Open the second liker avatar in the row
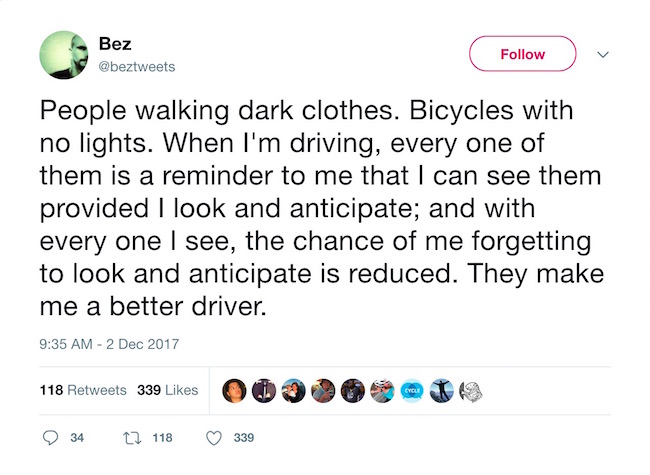The width and height of the screenshot is (650, 475). click(x=264, y=390)
